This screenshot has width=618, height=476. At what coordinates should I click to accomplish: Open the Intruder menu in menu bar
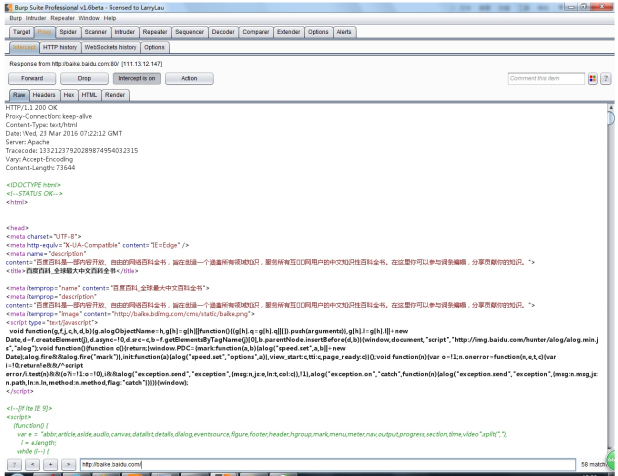click(36, 18)
